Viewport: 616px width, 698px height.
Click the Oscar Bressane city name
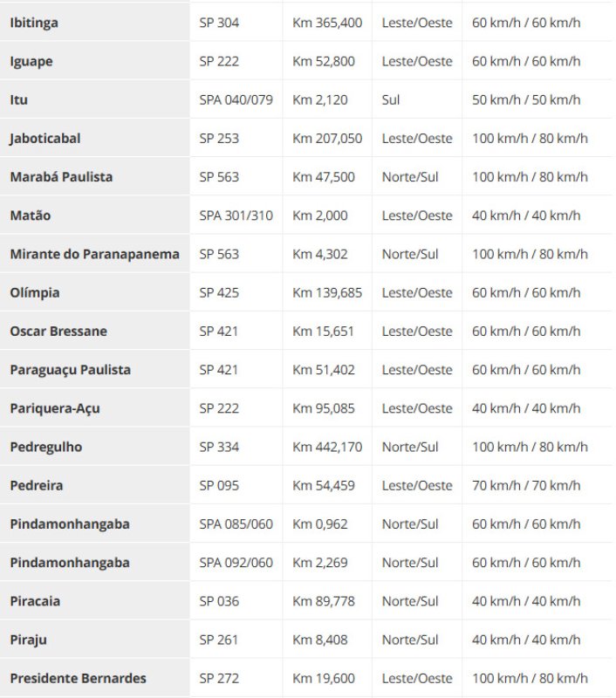click(58, 331)
